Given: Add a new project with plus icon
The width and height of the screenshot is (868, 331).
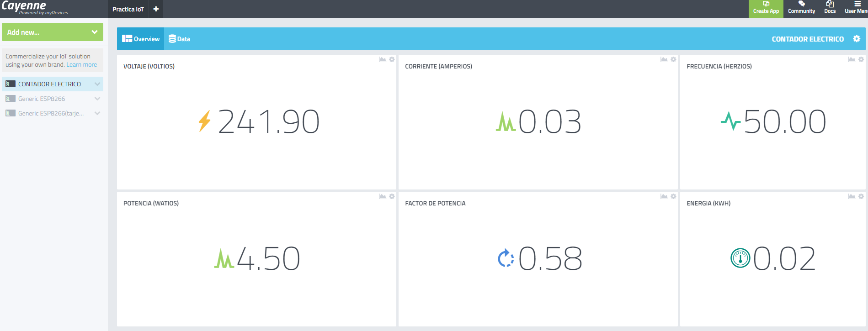Looking at the screenshot, I should (x=156, y=9).
